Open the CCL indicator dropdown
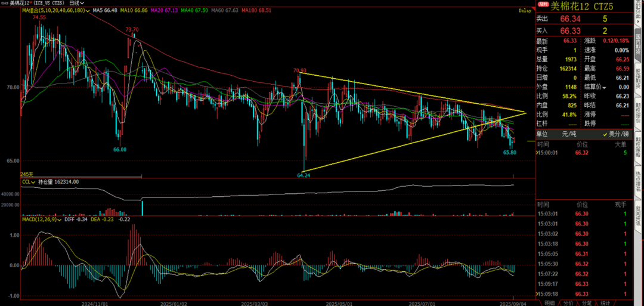 point(32,181)
